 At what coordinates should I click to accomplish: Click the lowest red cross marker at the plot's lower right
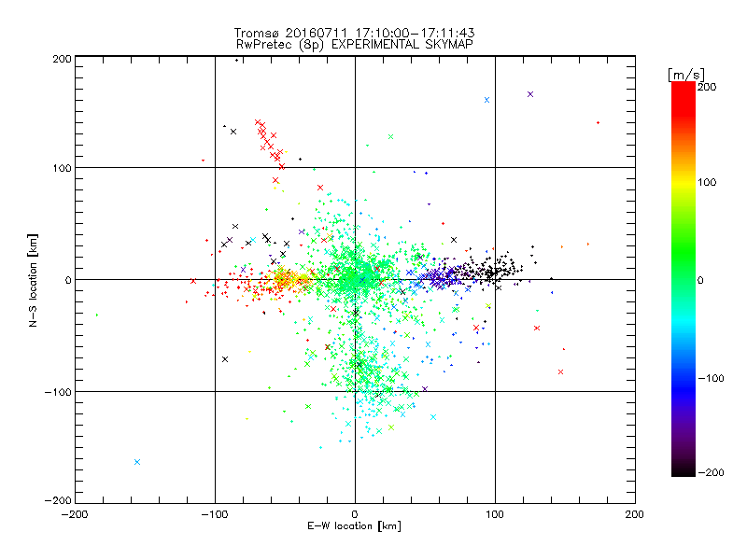561,371
